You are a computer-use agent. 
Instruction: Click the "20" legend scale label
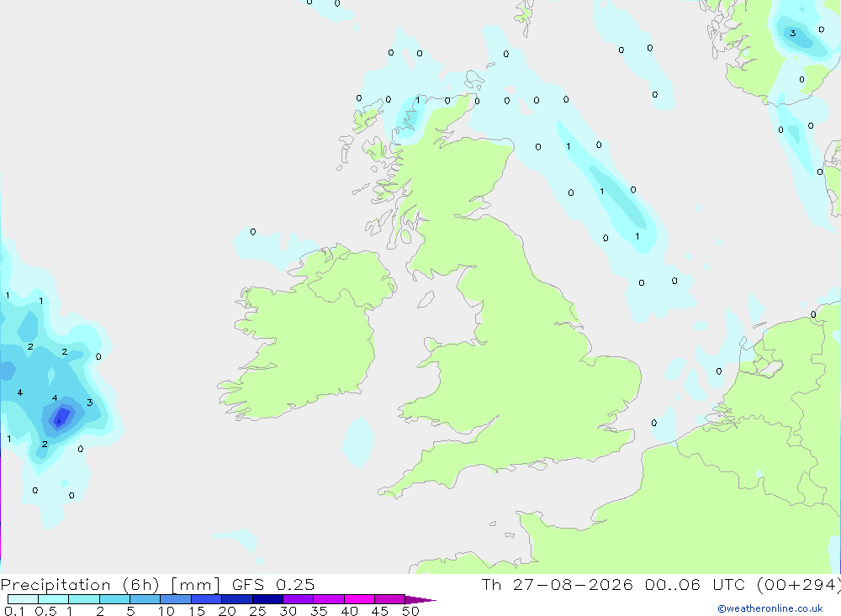[x=227, y=611]
